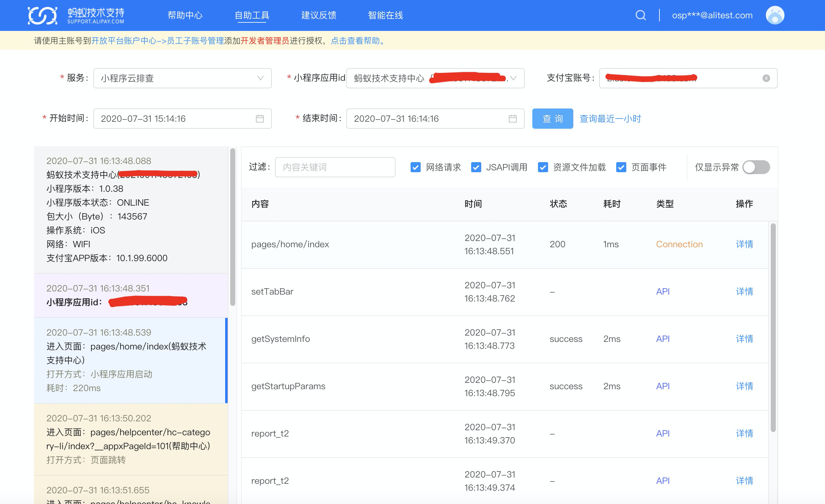Click the 操作 column header
The image size is (825, 504).
[744, 204]
